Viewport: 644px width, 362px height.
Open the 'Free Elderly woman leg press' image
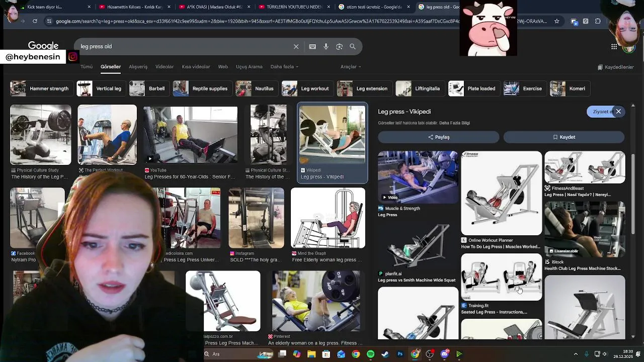328,218
